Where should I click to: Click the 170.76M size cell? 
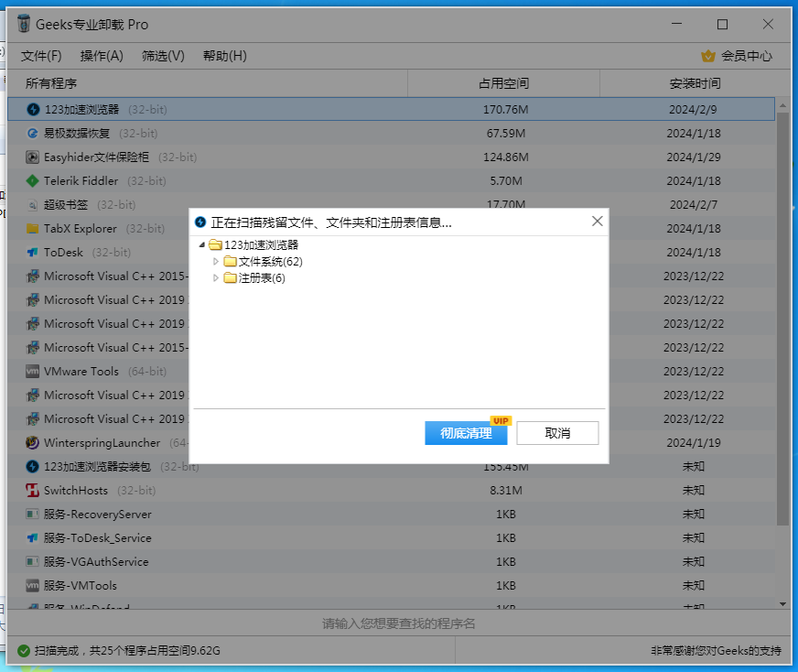[506, 110]
